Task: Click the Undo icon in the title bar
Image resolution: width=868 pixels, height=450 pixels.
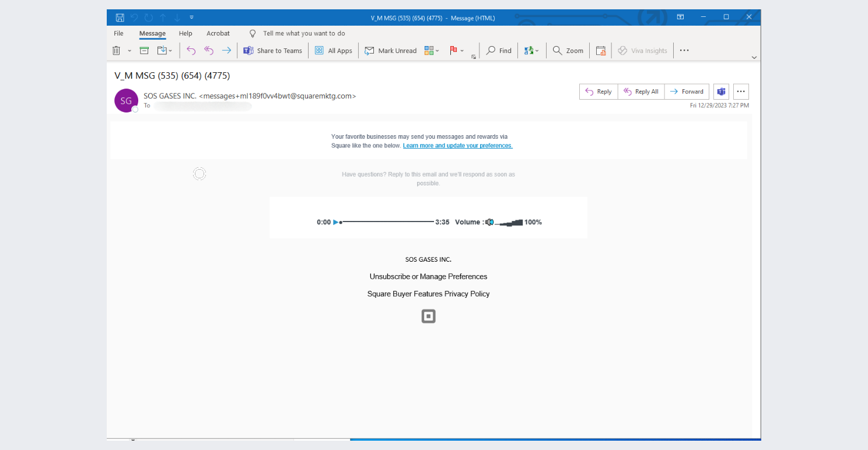Action: (135, 17)
